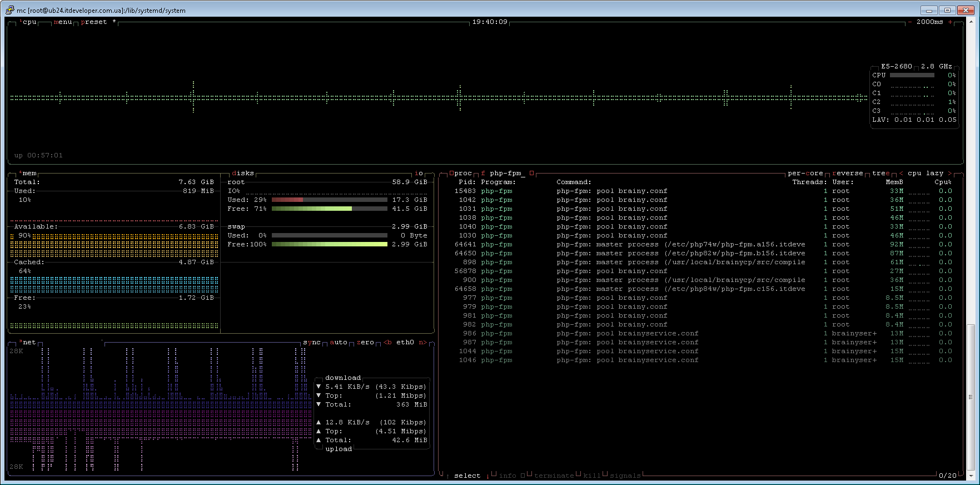Click the PuTTY icon in title bar
The image size is (980, 485).
[9, 10]
